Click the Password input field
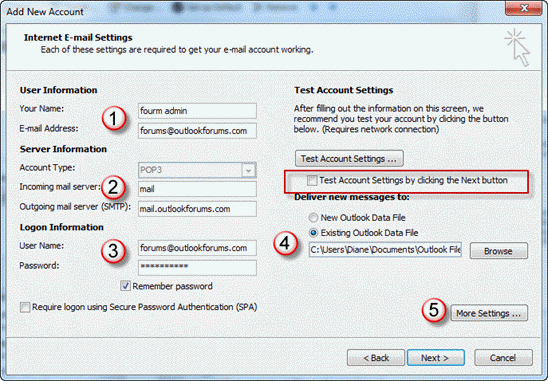 point(197,268)
